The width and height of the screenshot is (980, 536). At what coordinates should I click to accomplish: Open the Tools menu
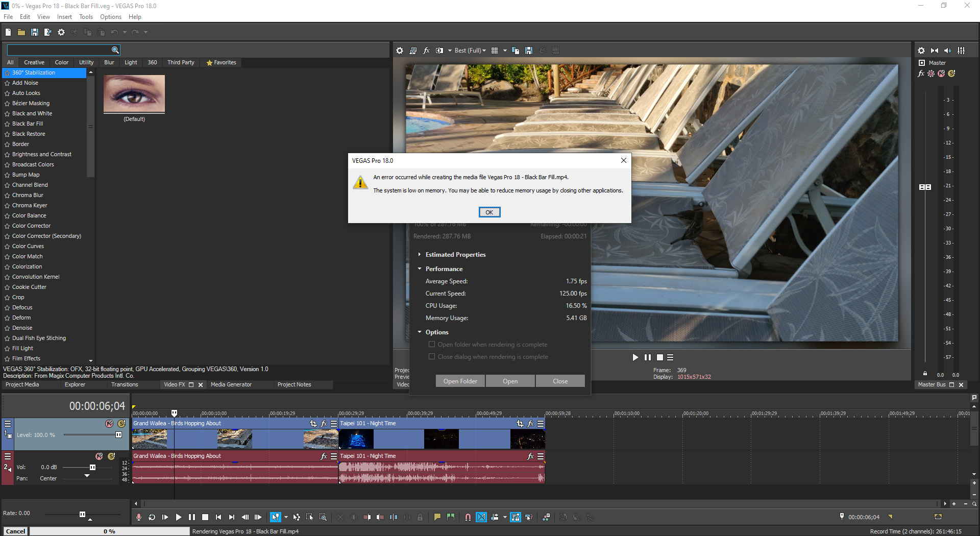86,17
